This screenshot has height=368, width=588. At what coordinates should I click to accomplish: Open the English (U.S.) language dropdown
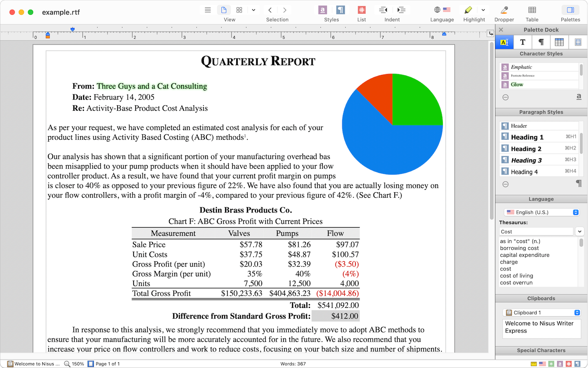[541, 212]
